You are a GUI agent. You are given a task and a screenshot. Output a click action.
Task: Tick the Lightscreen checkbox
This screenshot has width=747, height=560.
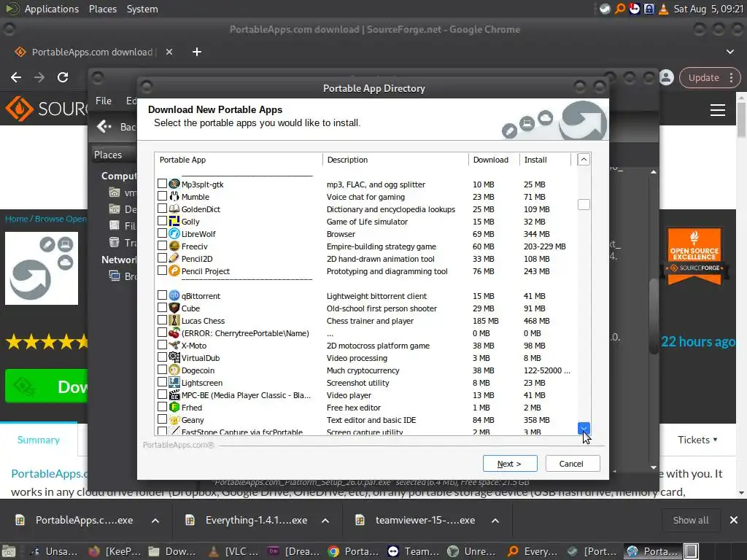[x=162, y=381]
